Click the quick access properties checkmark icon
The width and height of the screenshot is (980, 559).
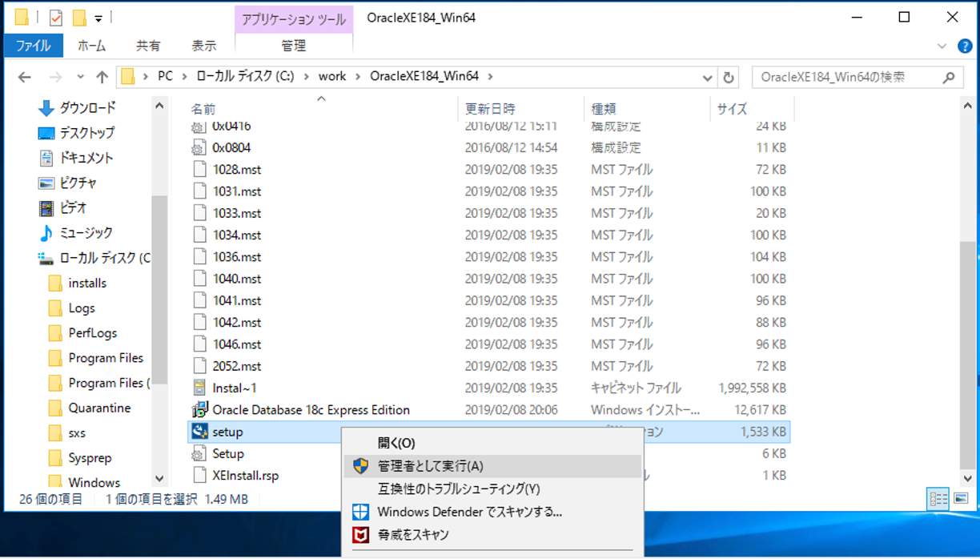click(x=55, y=17)
